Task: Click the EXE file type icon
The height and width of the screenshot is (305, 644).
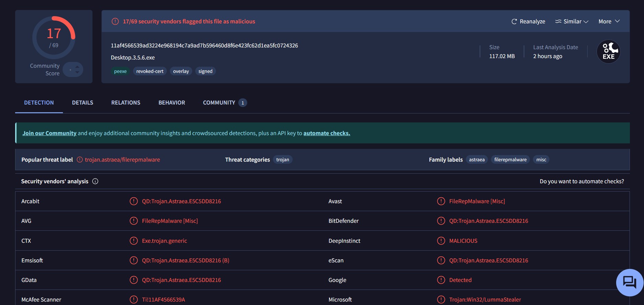Action: coord(608,52)
